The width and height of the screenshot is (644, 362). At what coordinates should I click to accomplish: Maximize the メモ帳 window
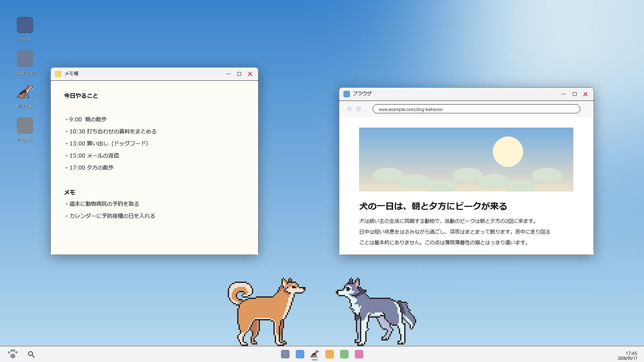click(239, 74)
